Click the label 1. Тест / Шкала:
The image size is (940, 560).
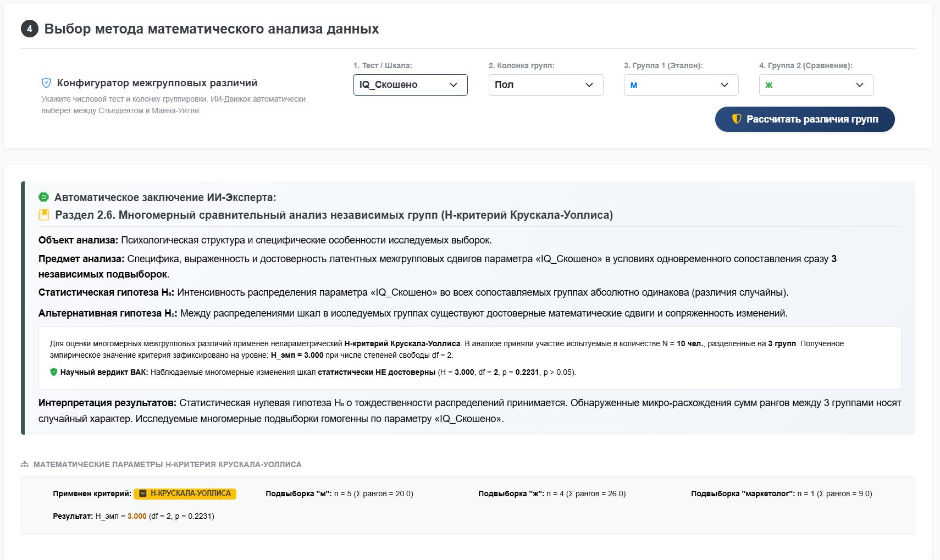point(383,65)
